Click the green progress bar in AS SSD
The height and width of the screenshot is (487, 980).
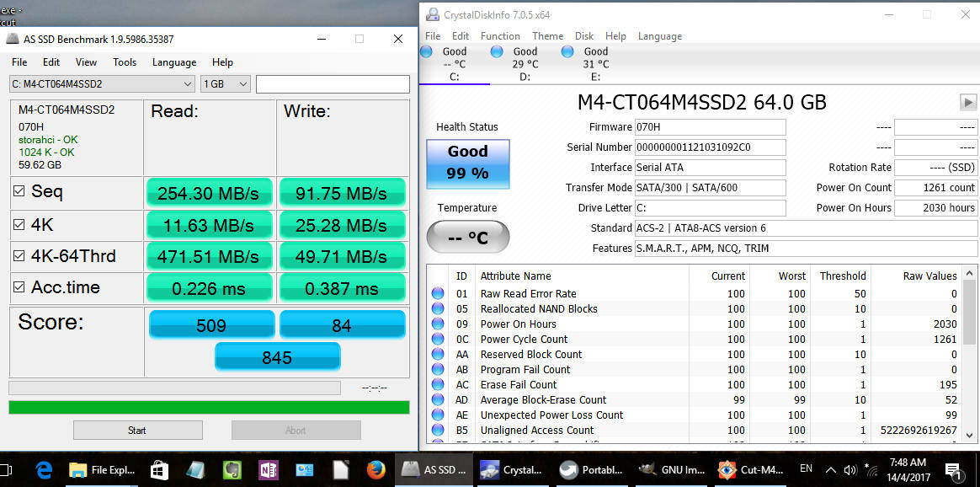coord(209,408)
